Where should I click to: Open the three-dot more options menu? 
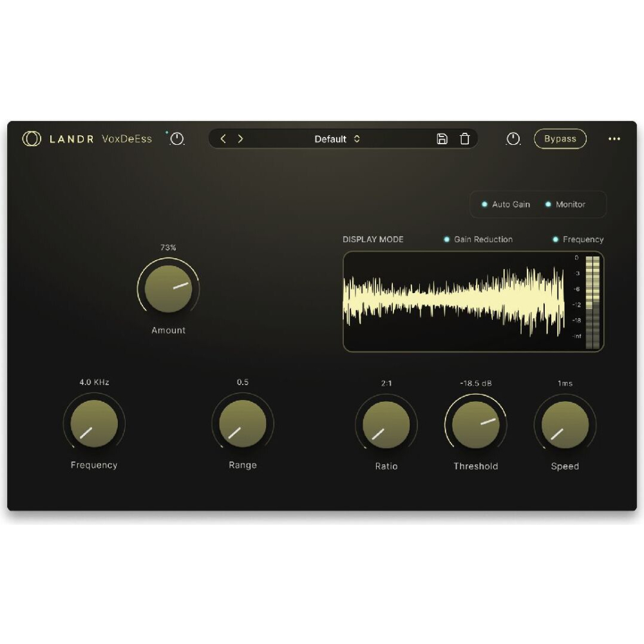[614, 139]
